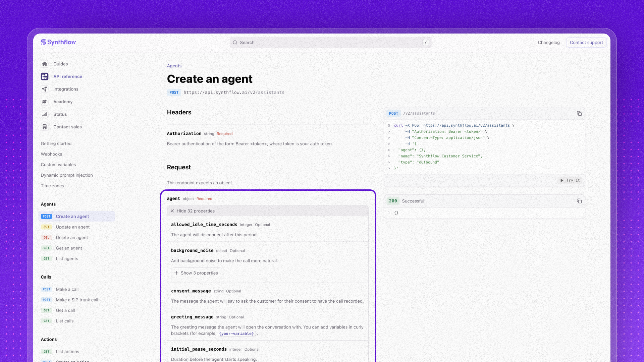644x362 pixels.
Task: Copy the curl request code snippet
Action: 579,114
